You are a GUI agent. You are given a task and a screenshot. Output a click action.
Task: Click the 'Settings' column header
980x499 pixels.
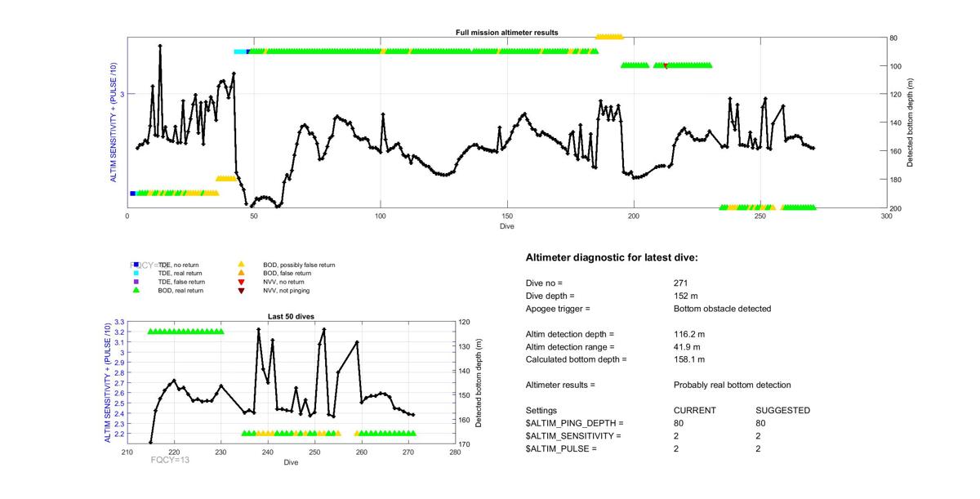point(541,410)
